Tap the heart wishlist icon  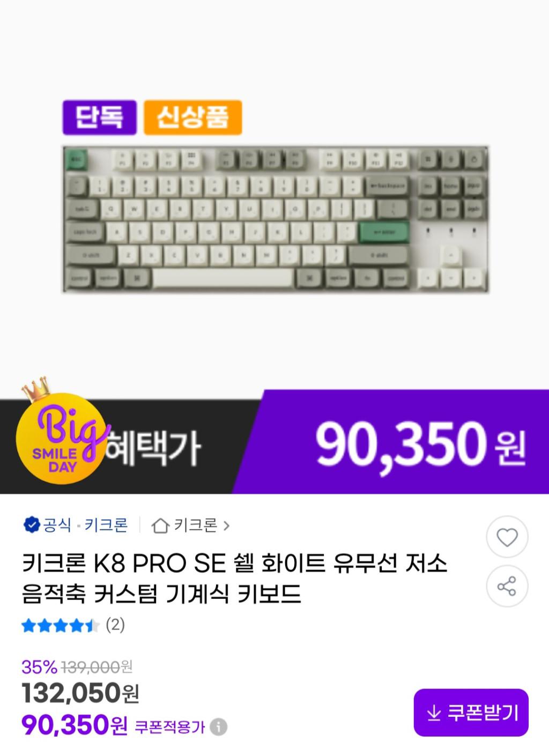(x=507, y=537)
